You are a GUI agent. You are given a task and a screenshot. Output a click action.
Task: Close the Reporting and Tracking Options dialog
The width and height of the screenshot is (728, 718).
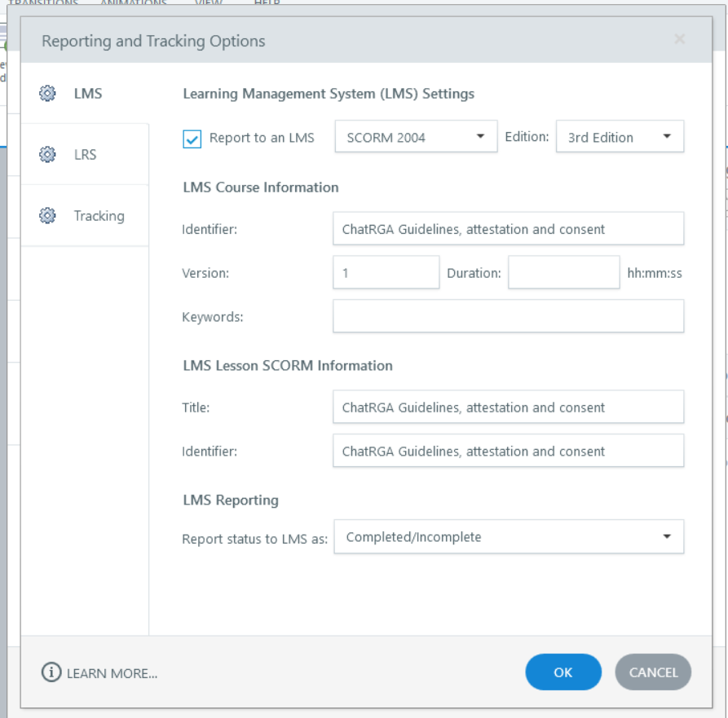click(680, 39)
